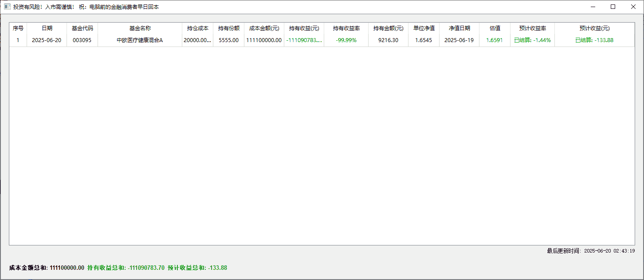Click the 持仓成本 column header
Viewport: 644px width, 280px height.
click(197, 27)
